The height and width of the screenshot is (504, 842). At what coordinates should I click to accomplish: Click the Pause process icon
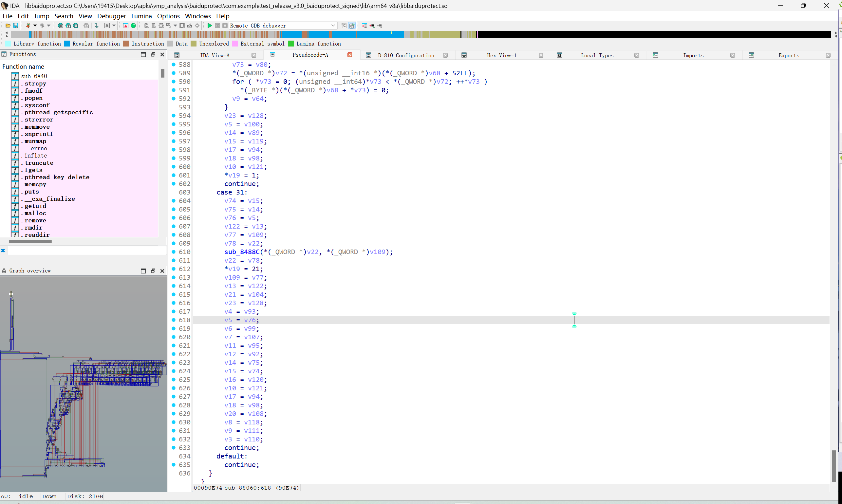click(217, 26)
